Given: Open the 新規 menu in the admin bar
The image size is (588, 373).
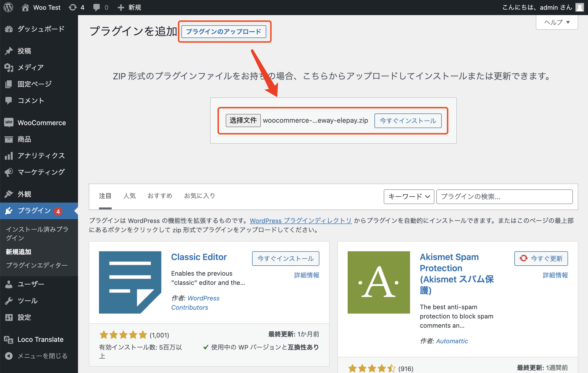Looking at the screenshot, I should pyautogui.click(x=129, y=7).
